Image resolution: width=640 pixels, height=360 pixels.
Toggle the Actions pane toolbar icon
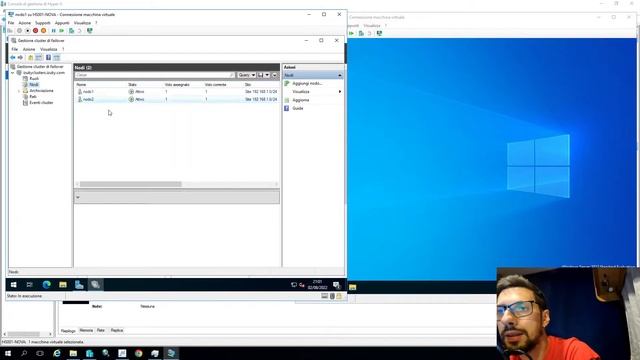57,58
